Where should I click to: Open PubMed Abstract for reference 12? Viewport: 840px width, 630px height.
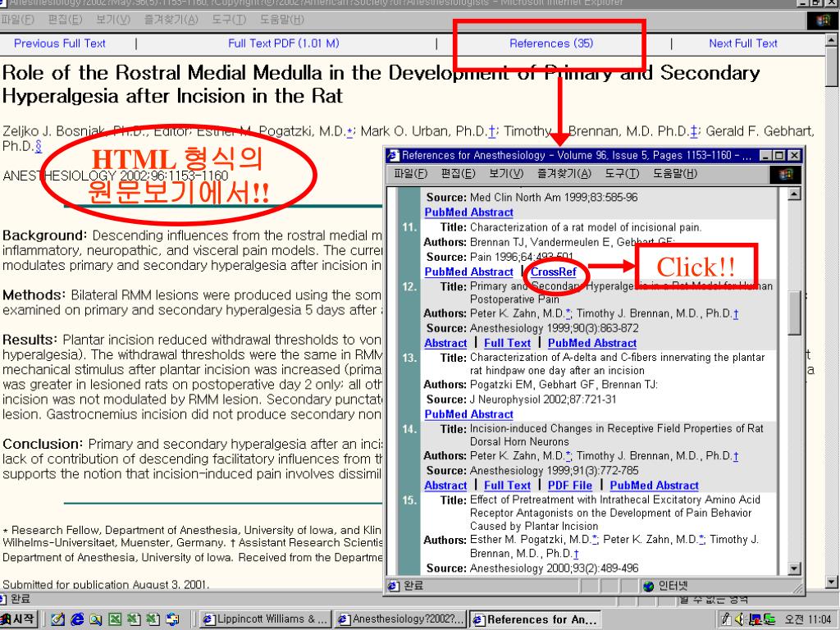coord(592,344)
